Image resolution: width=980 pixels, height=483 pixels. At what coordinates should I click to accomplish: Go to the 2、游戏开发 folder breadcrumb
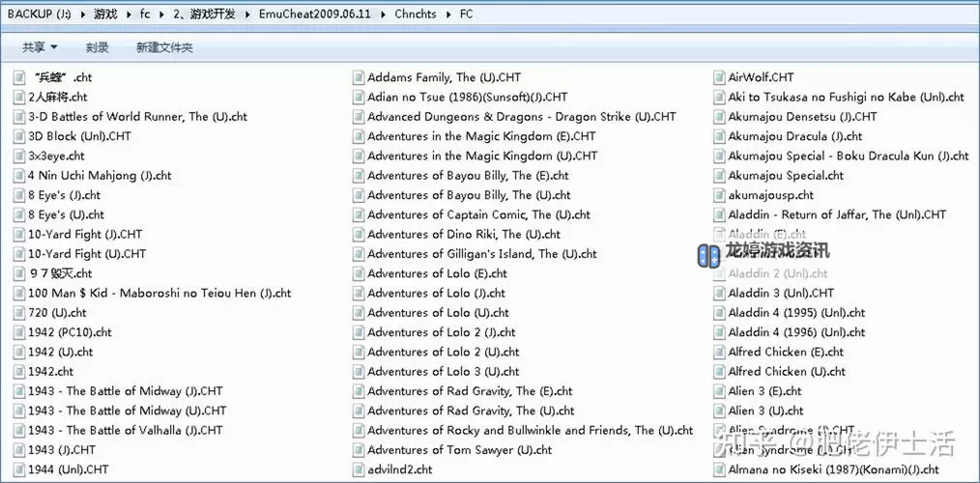click(209, 14)
